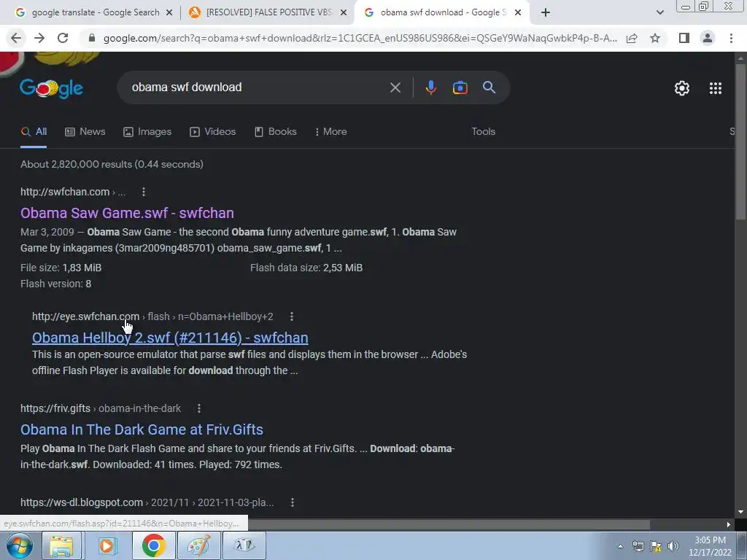Open the Paint app from the taskbar

[x=198, y=545]
